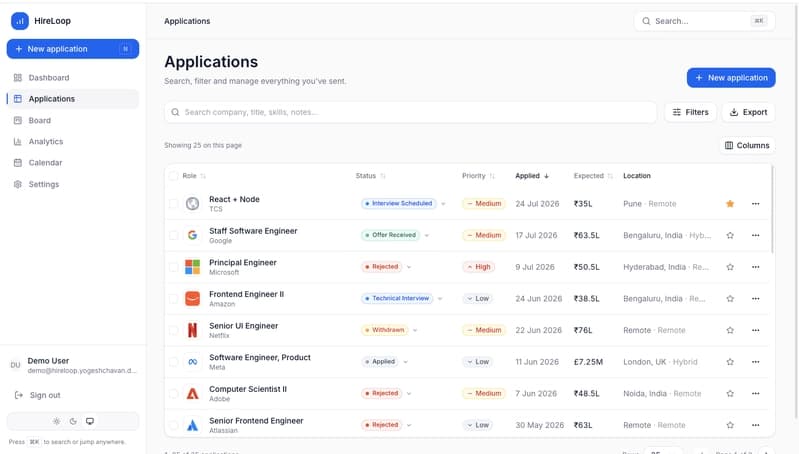Star the Senior UI Engineer row
The height and width of the screenshot is (454, 799).
730,330
